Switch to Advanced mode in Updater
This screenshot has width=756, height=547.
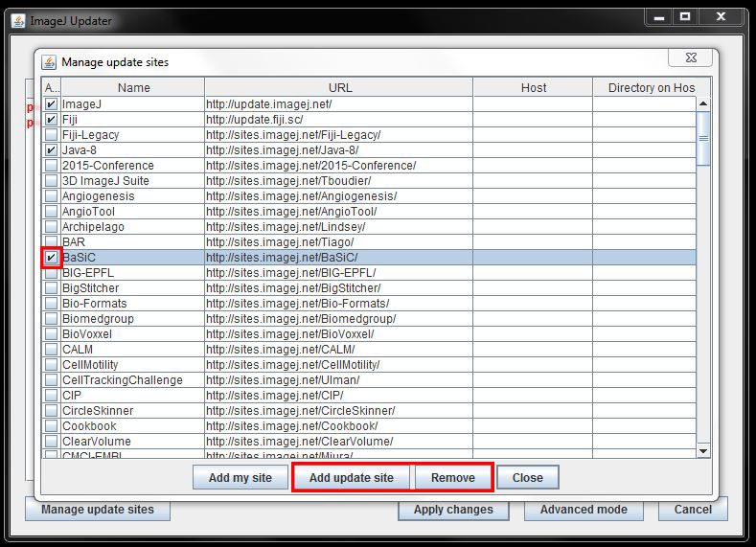[584, 510]
